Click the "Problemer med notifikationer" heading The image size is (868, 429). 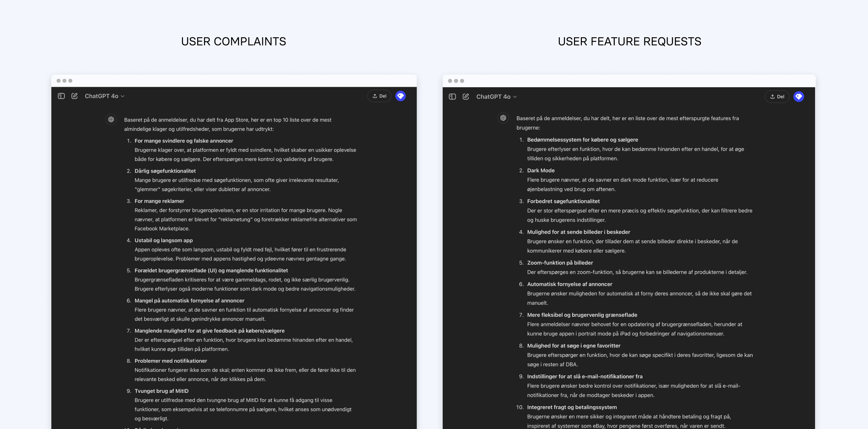tap(171, 361)
